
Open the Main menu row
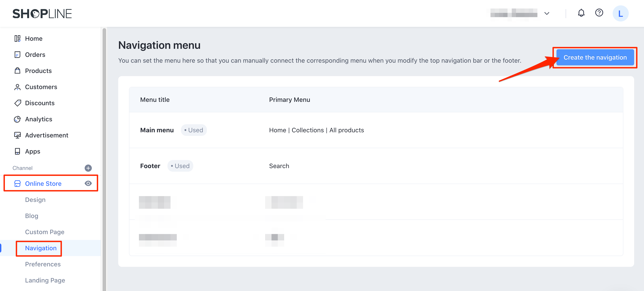[157, 130]
